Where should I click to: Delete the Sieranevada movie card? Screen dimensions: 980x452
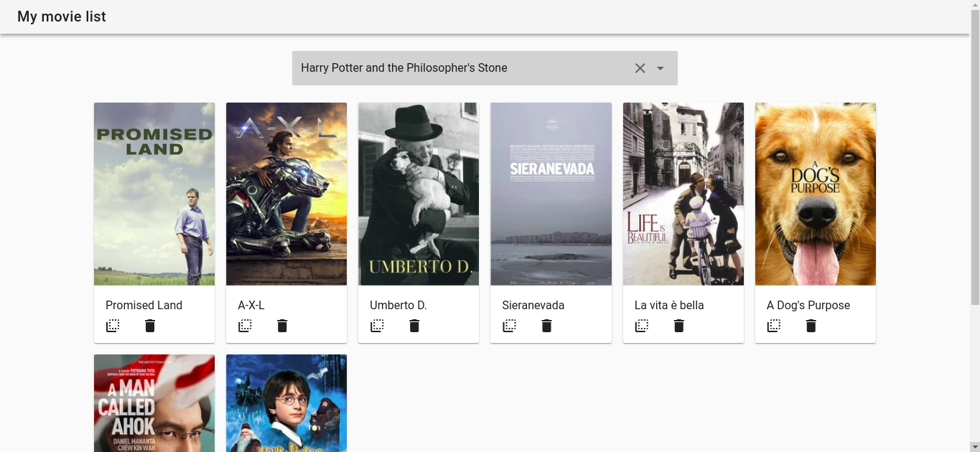click(x=546, y=326)
